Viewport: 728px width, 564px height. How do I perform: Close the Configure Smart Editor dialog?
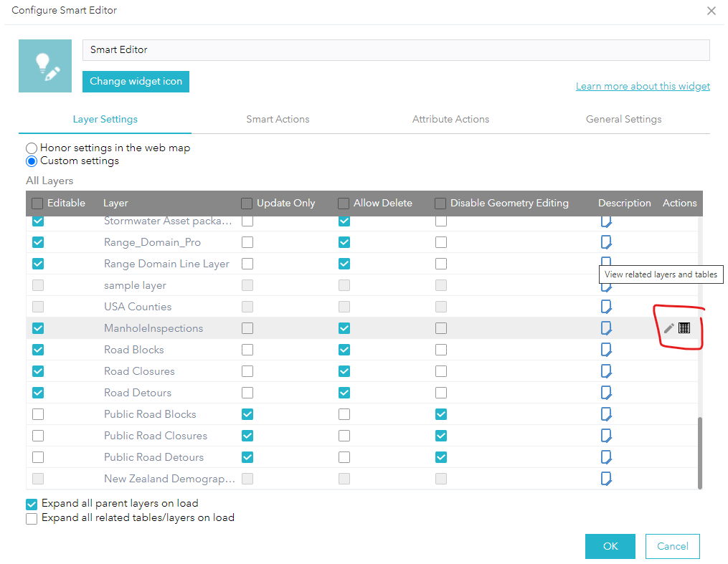point(712,11)
